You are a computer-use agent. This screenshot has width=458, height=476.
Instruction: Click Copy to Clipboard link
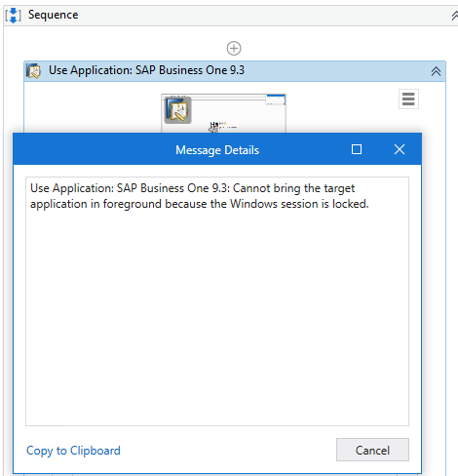(x=73, y=451)
